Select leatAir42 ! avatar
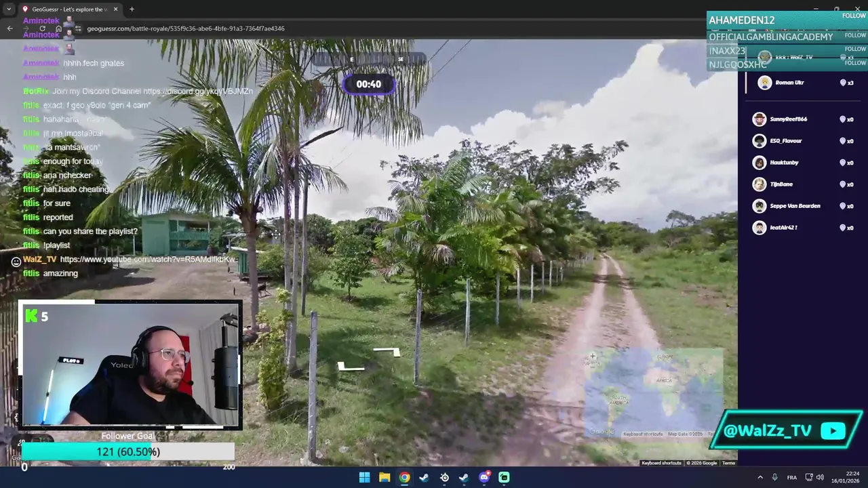 click(x=759, y=228)
